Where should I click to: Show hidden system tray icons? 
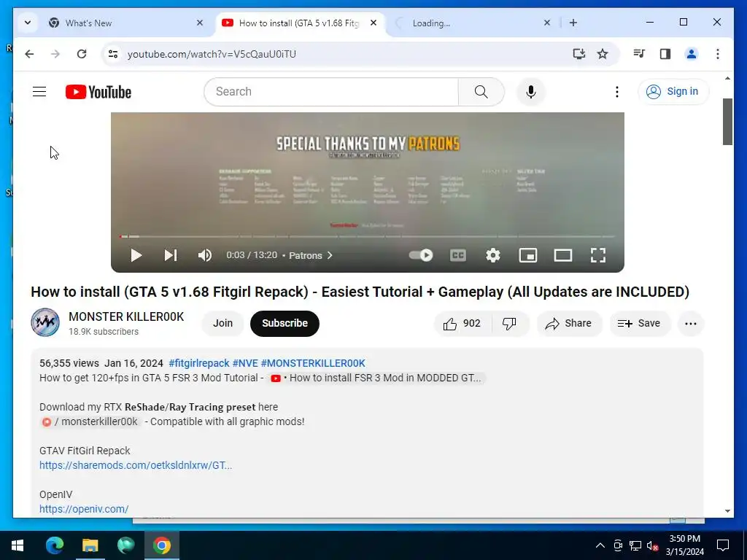point(600,545)
